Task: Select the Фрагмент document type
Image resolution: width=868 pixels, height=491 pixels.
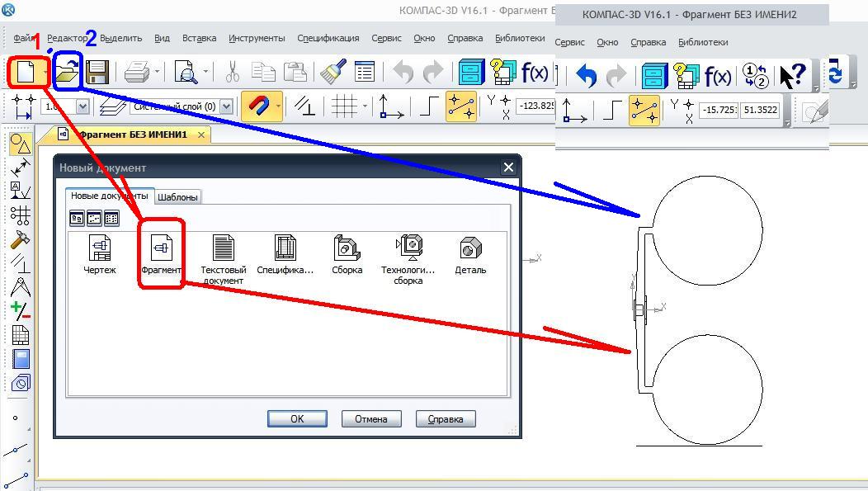Action: [161, 255]
